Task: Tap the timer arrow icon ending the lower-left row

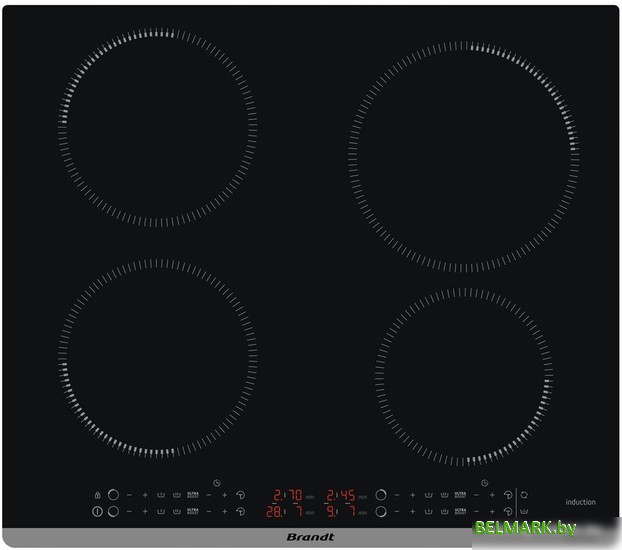Action: (241, 511)
